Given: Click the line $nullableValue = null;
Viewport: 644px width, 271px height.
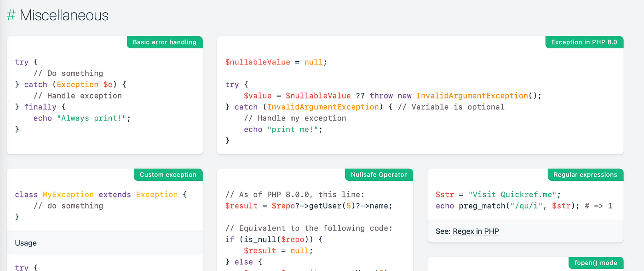Looking at the screenshot, I should point(276,62).
